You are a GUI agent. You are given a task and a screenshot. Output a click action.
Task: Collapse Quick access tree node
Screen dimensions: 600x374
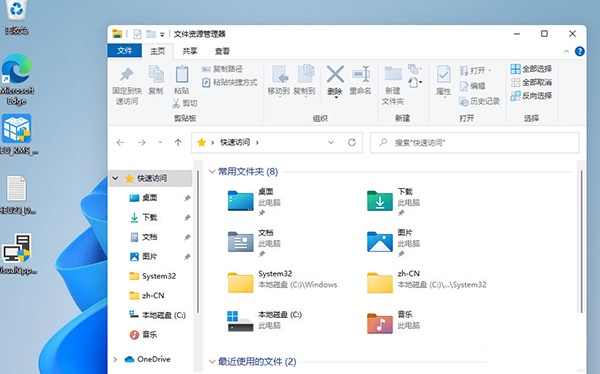point(115,178)
